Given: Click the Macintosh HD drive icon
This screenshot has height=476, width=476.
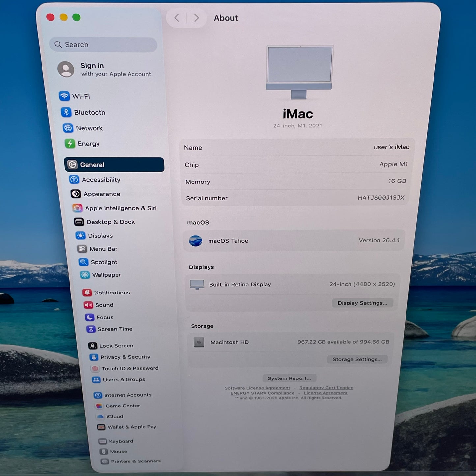Looking at the screenshot, I should coord(199,342).
